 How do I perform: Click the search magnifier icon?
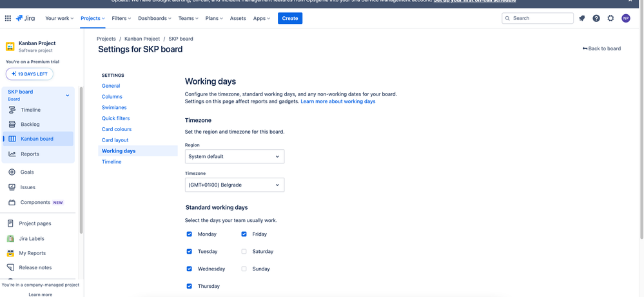(507, 18)
